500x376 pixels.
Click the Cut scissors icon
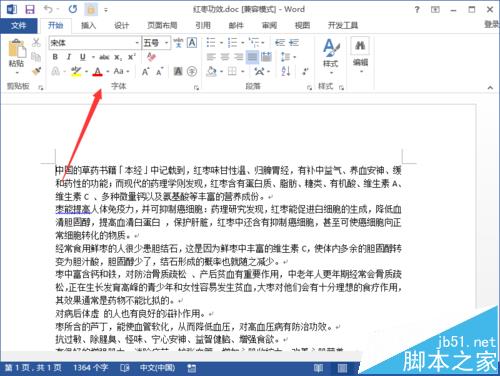(x=36, y=42)
